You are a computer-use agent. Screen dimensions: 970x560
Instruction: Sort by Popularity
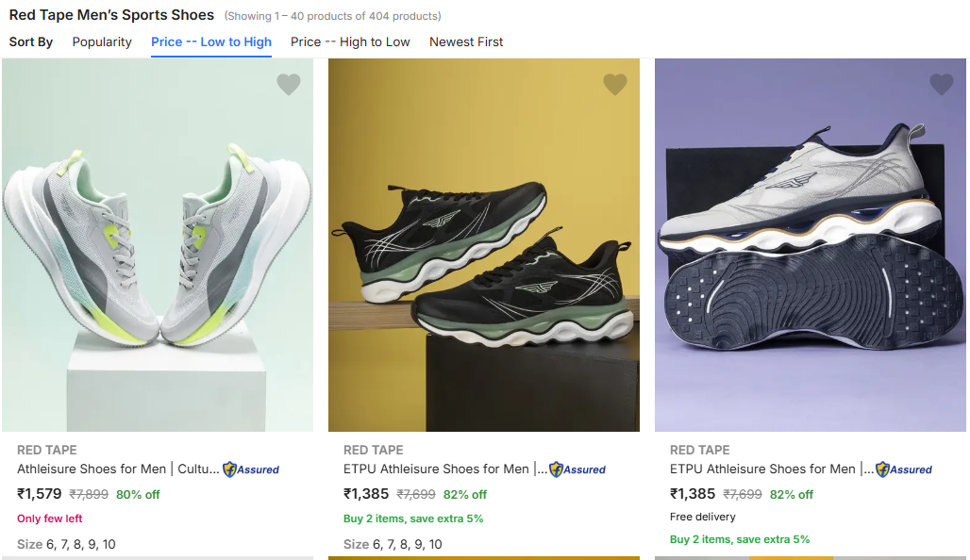click(x=102, y=42)
